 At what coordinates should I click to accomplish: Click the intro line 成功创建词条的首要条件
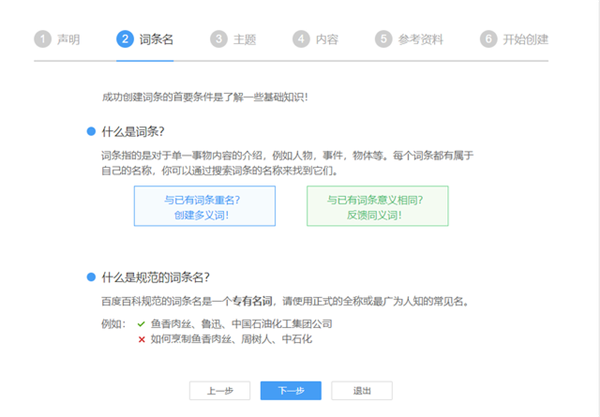pyautogui.click(x=205, y=97)
